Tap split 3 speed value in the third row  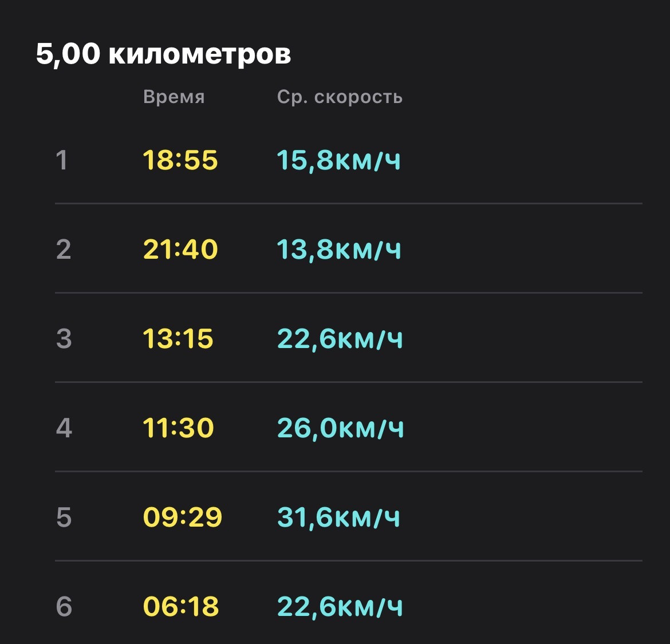point(340,339)
